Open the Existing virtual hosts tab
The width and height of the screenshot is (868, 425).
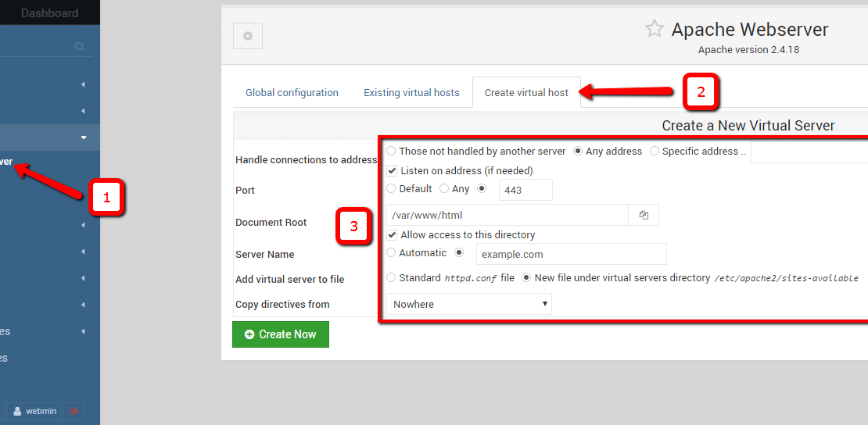click(411, 92)
